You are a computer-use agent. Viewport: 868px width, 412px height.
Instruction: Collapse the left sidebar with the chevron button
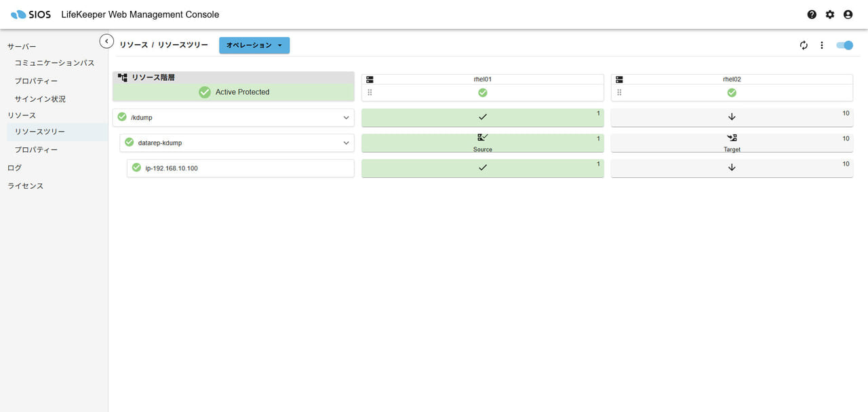106,41
